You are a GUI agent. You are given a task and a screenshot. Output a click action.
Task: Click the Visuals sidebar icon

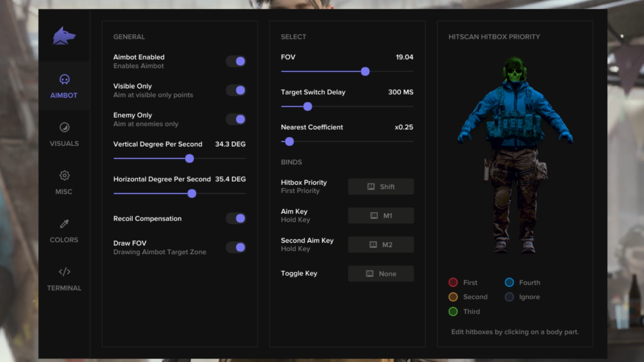(64, 127)
